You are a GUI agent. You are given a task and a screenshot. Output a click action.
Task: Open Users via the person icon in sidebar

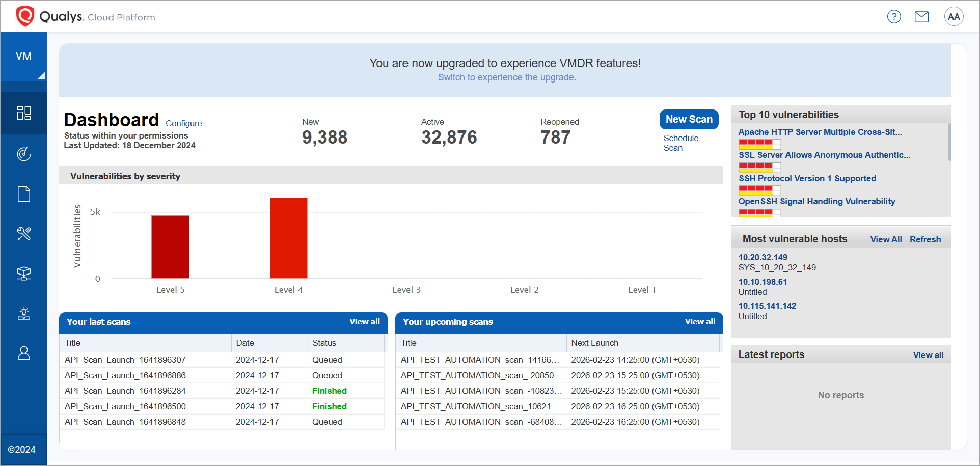[x=23, y=353]
